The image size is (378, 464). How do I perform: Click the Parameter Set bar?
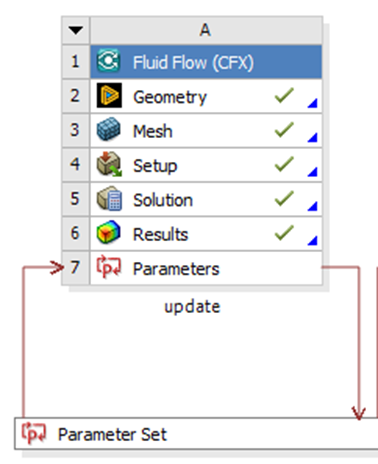point(196,433)
